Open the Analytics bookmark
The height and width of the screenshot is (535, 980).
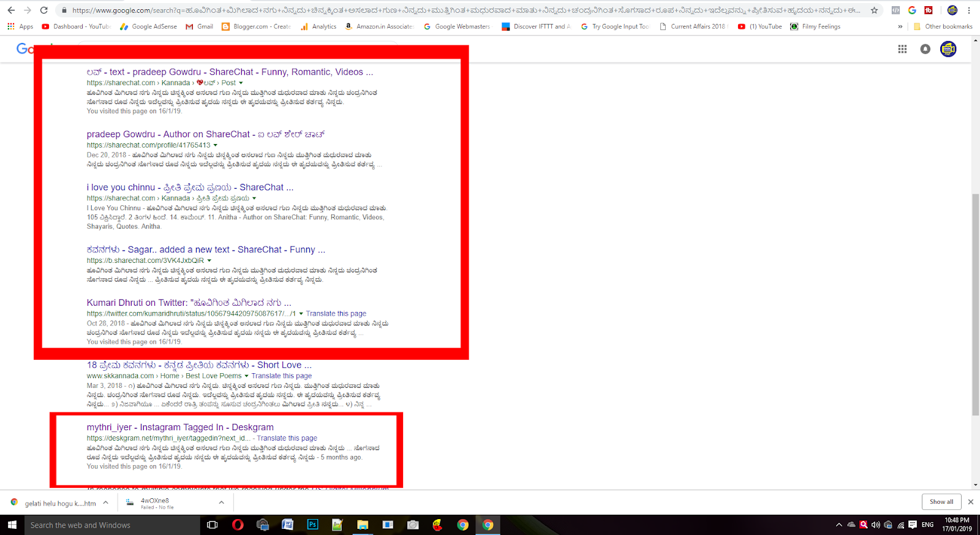[318, 26]
